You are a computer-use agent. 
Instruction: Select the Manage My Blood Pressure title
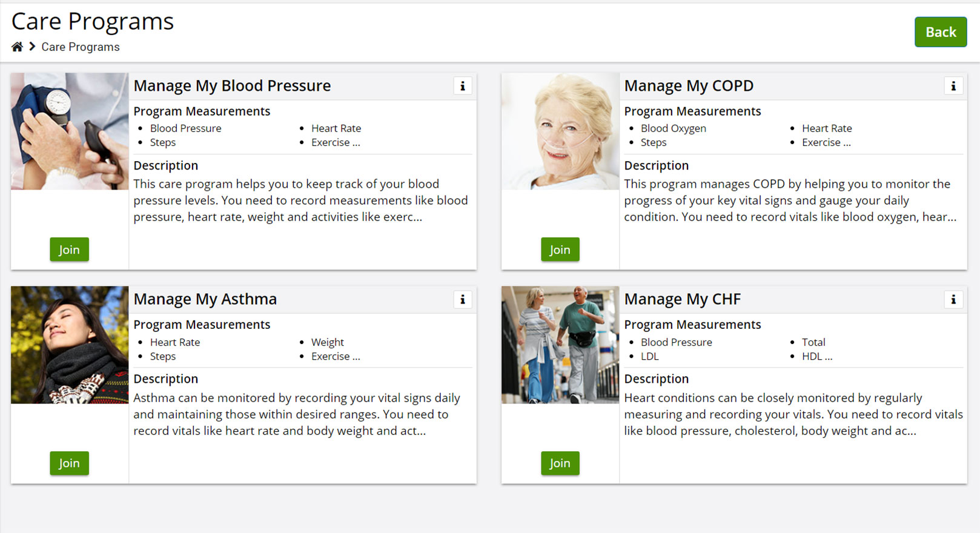coord(232,86)
